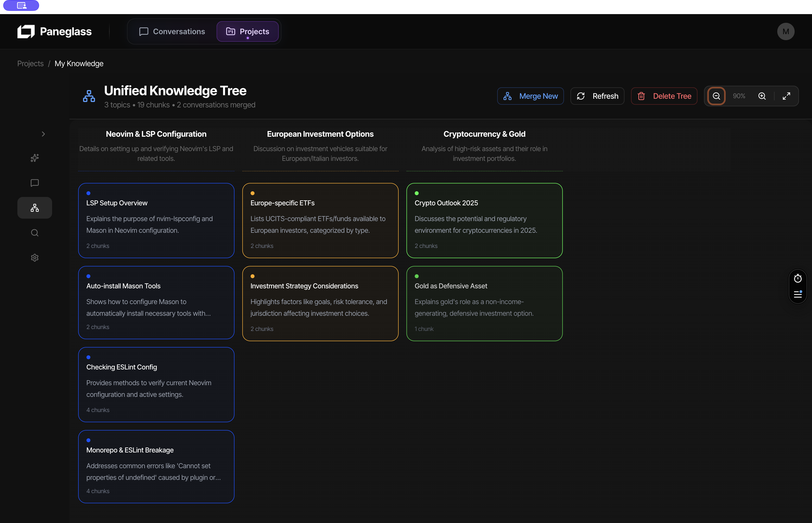812x523 pixels.
Task: Open conversations via the chat bubble sidebar icon
Action: 34,183
